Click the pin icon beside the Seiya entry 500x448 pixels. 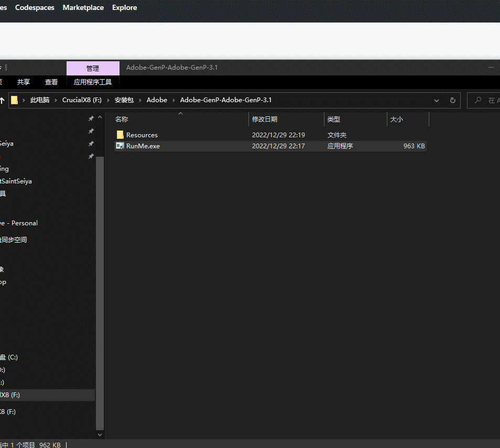click(91, 144)
